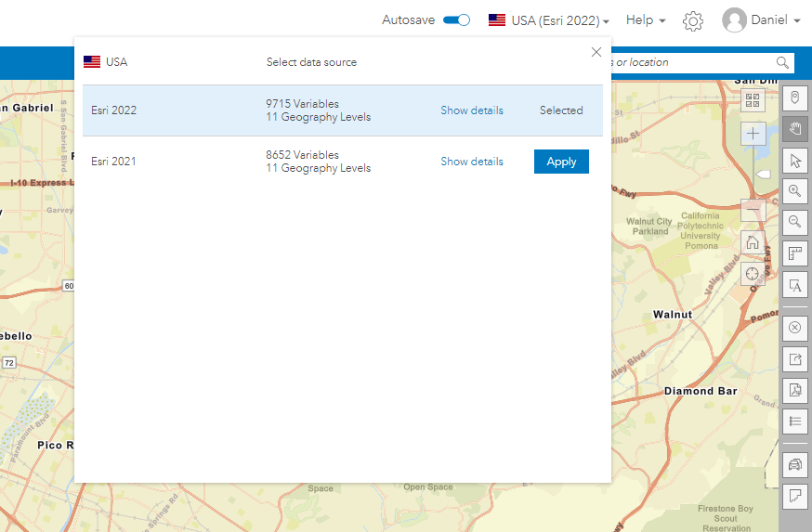Open the legend list icon
Viewport: 812px width, 532px height.
coord(795,422)
